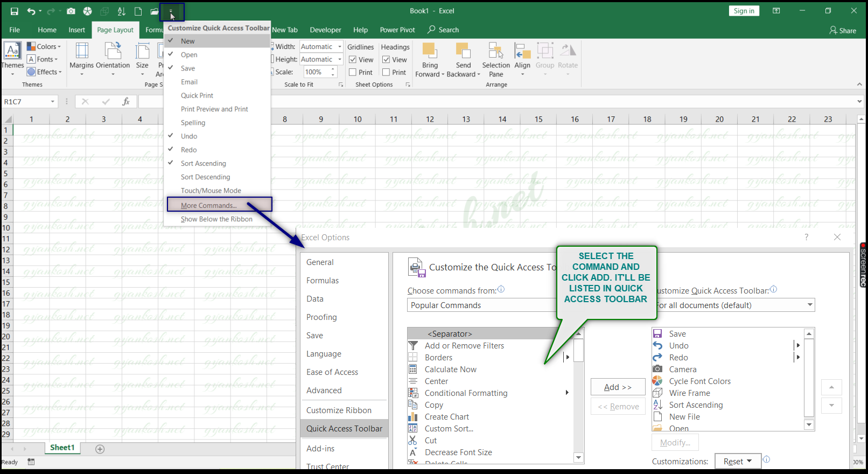Toggle the Headings Print checkbox
868x474 pixels.
pyautogui.click(x=386, y=72)
